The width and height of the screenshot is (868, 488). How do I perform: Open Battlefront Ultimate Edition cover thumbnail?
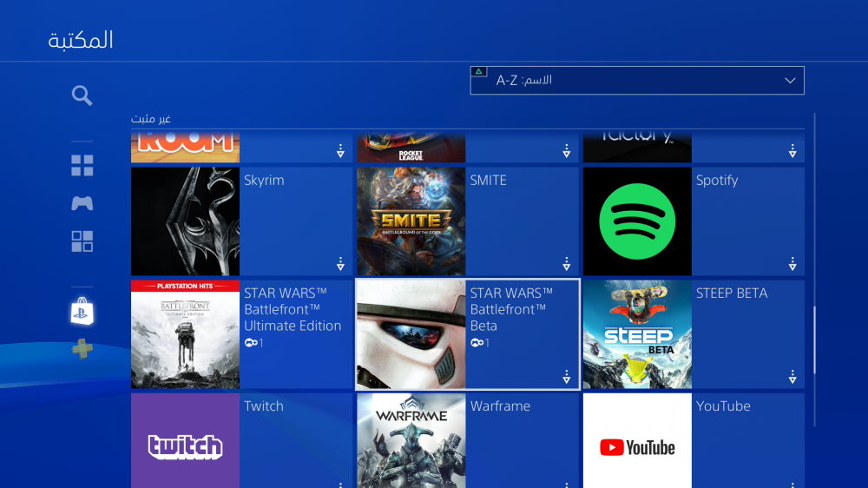(x=186, y=334)
